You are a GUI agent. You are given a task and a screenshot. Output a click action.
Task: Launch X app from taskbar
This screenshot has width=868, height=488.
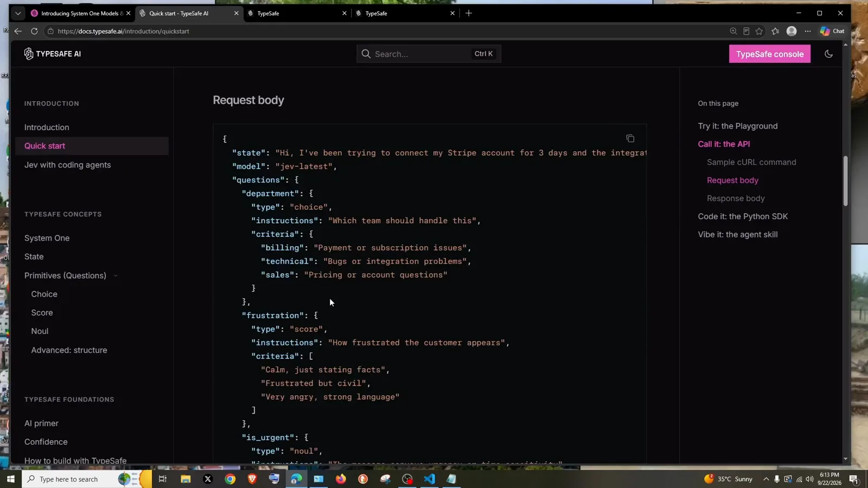(208, 479)
